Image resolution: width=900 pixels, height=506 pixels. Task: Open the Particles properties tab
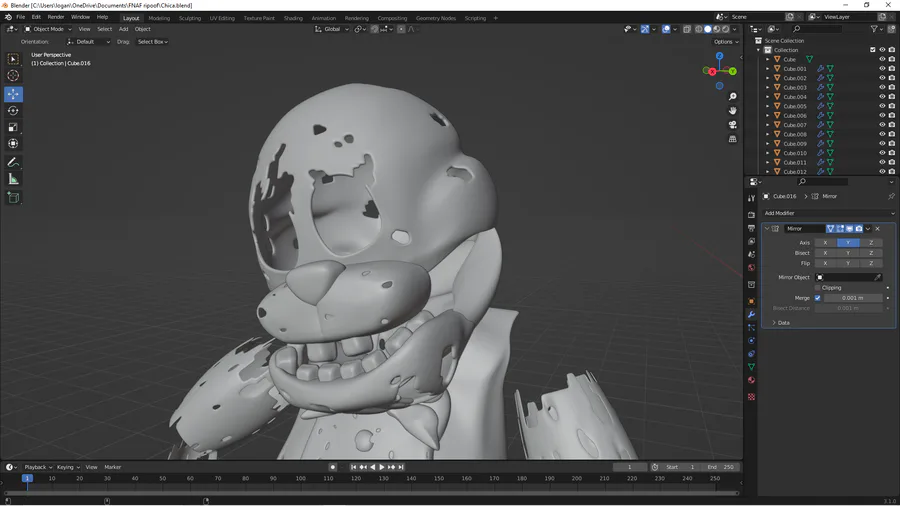[751, 328]
